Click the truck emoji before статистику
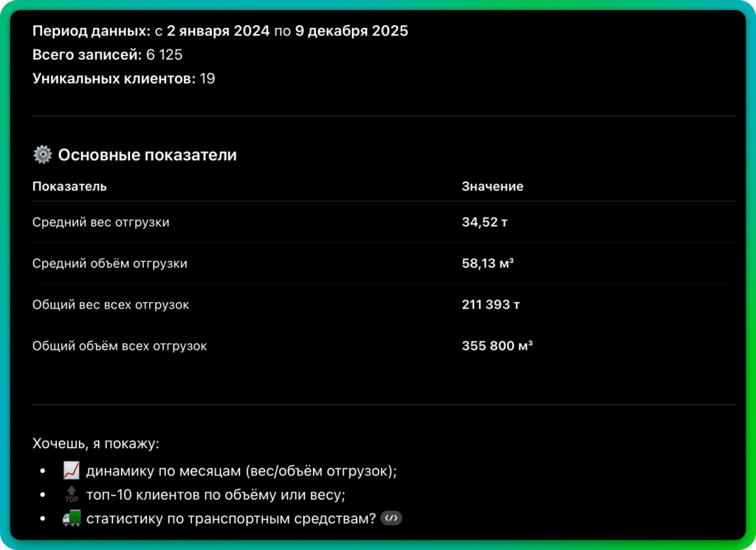Image resolution: width=756 pixels, height=550 pixels. [72, 518]
